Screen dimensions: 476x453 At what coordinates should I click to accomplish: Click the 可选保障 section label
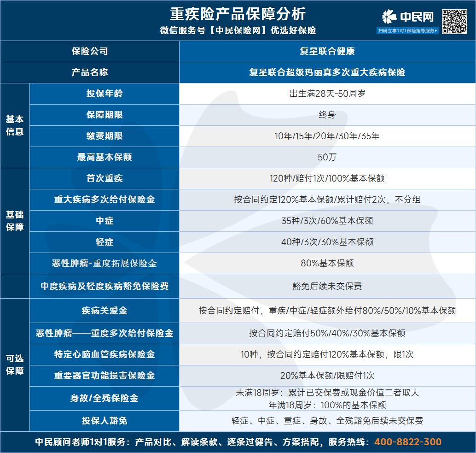point(15,365)
